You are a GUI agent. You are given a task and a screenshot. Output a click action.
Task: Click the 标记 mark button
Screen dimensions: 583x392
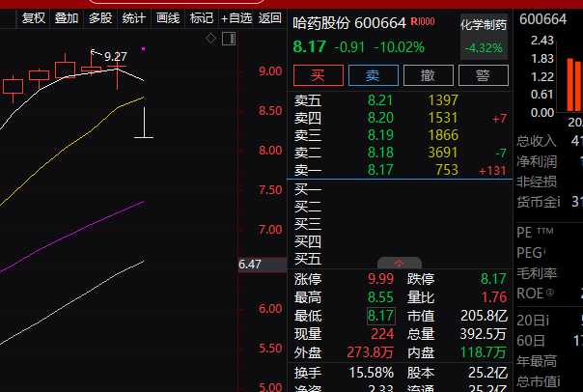(202, 18)
